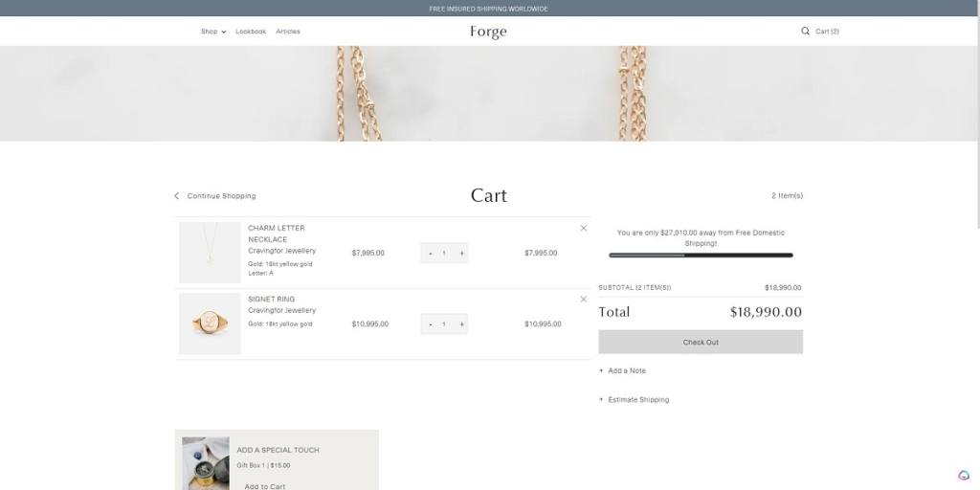Click the search magnifier icon
This screenshot has width=980, height=490.
805,32
